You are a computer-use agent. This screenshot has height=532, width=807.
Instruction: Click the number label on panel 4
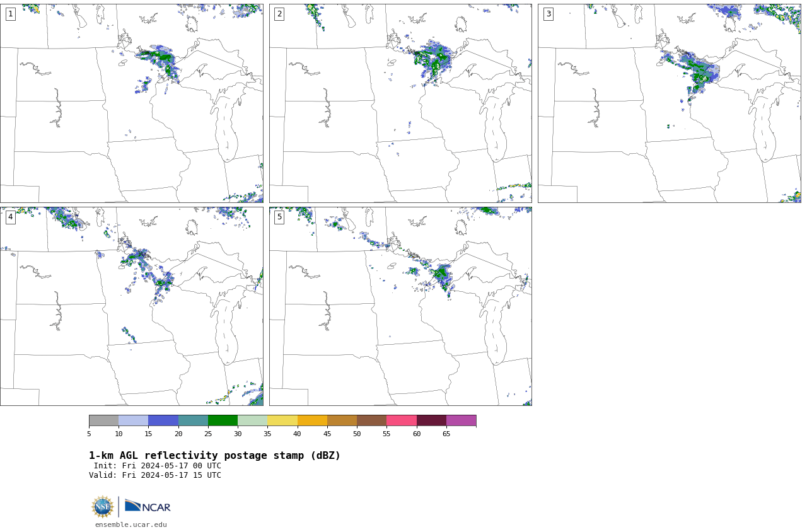click(10, 217)
